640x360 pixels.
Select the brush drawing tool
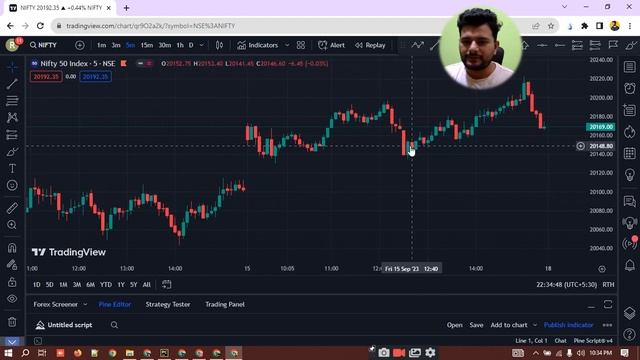click(12, 152)
